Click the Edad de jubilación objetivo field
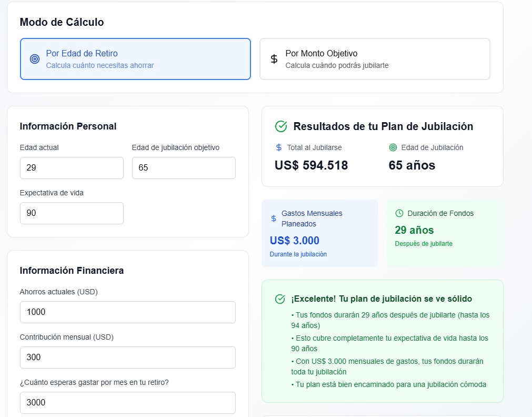 184,167
